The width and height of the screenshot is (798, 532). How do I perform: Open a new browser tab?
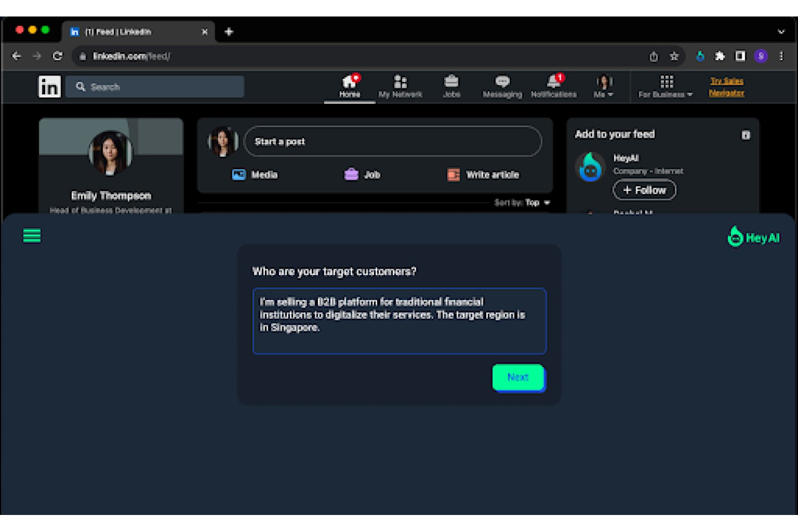coord(229,32)
